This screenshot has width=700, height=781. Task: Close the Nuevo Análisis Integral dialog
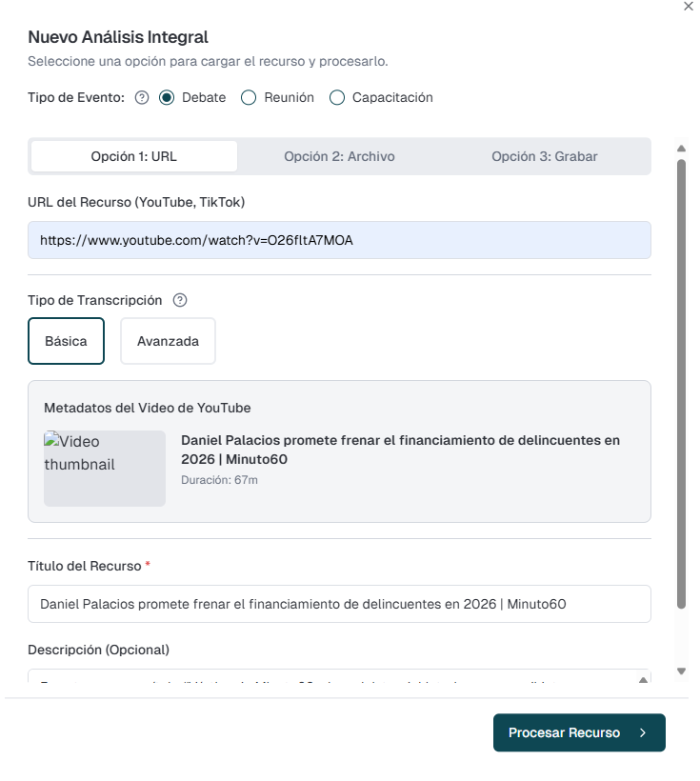pyautogui.click(x=689, y=6)
